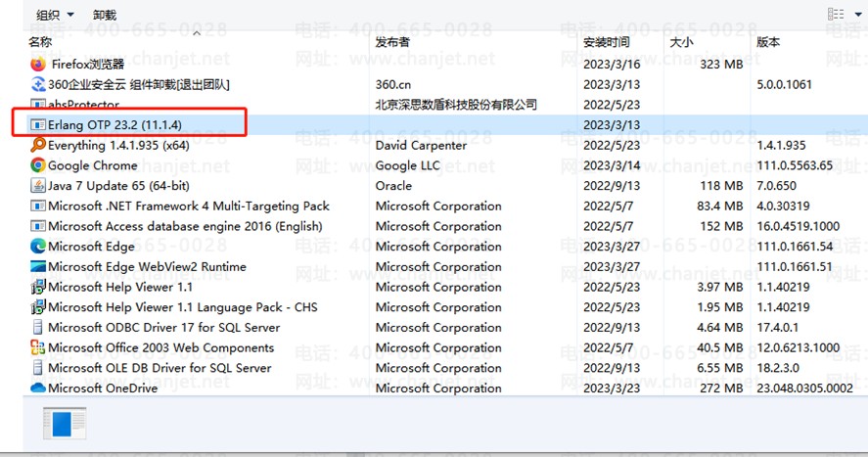Screen dimensions: 868x457
Task: Select the Erlang OTP 23.2 (11.1.4) row
Action: tap(445, 125)
